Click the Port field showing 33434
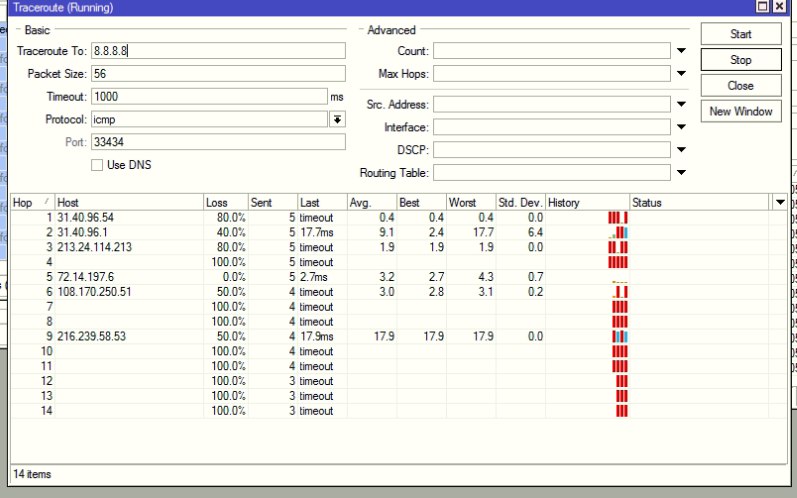The image size is (797, 498). [x=218, y=142]
